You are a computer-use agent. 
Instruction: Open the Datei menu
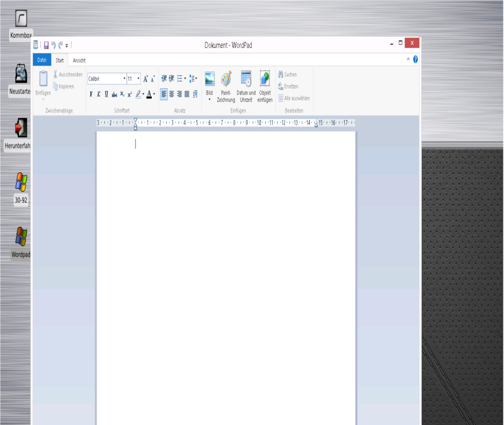pos(42,60)
